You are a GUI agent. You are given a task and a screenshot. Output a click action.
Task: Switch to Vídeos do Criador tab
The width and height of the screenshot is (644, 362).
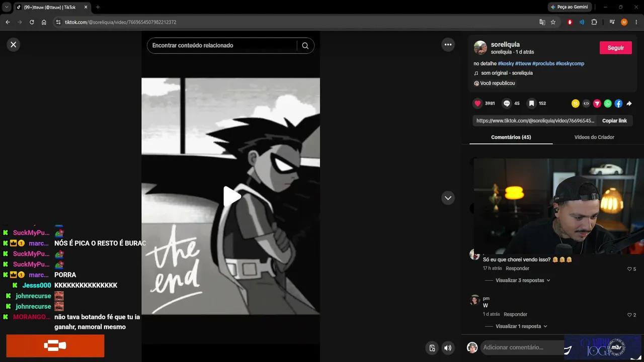pyautogui.click(x=594, y=137)
